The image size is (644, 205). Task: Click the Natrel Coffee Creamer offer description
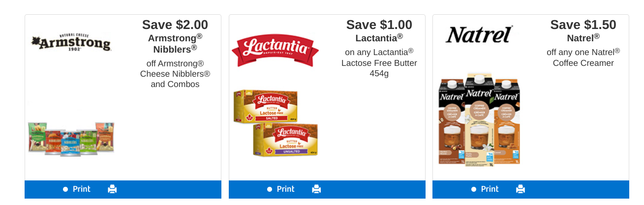[583, 58]
